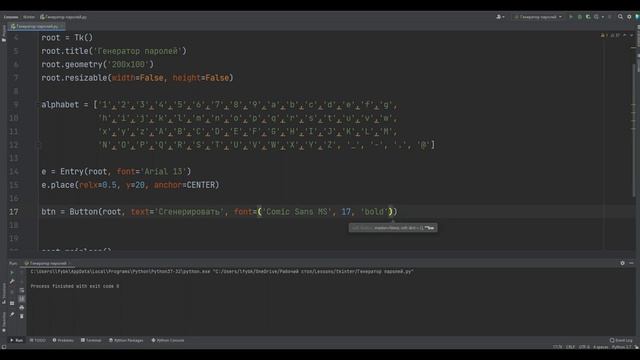The width and height of the screenshot is (640, 360).
Task: Click the wrench icon in Run panel sidebar
Action: coord(12,281)
